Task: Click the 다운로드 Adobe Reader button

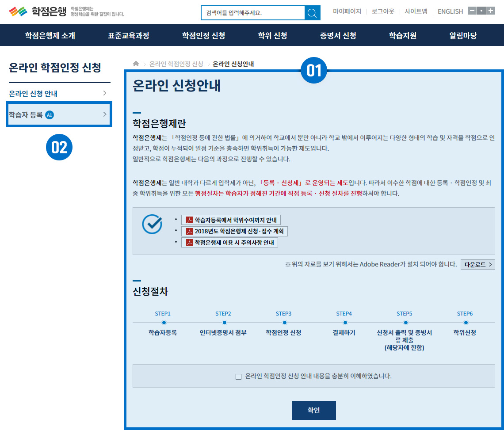Action: [477, 264]
